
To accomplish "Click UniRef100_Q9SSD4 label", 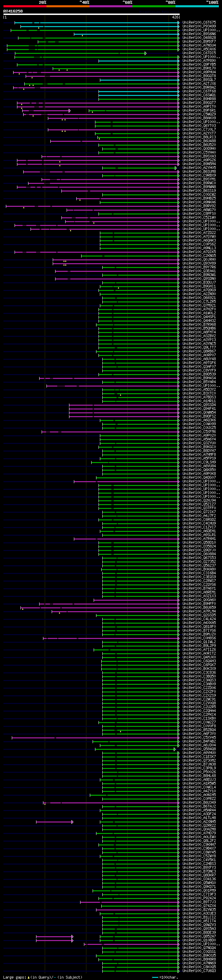I will pyautogui.click(x=199, y=405).
